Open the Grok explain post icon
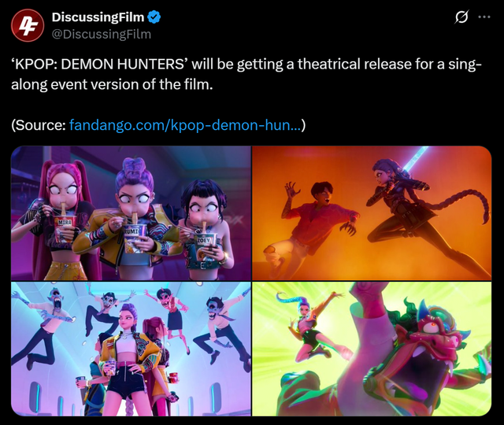 (461, 17)
